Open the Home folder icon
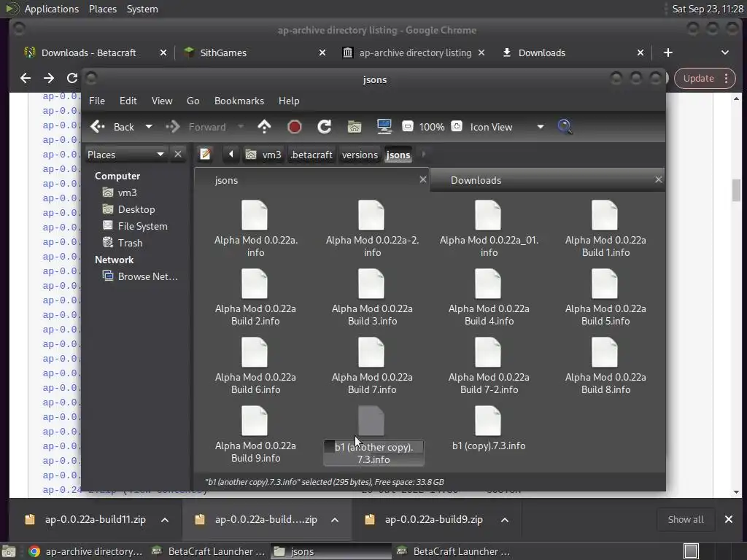This screenshot has width=747, height=560. click(x=355, y=127)
